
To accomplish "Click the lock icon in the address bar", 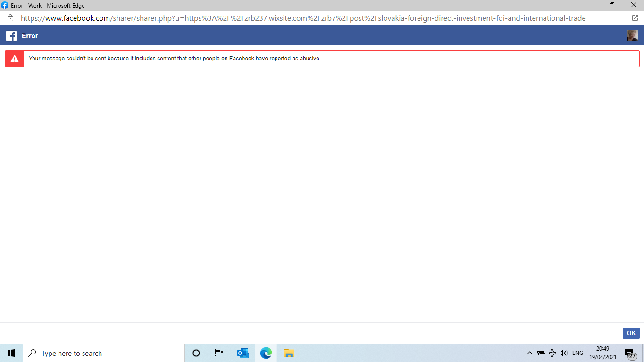I will [10, 18].
